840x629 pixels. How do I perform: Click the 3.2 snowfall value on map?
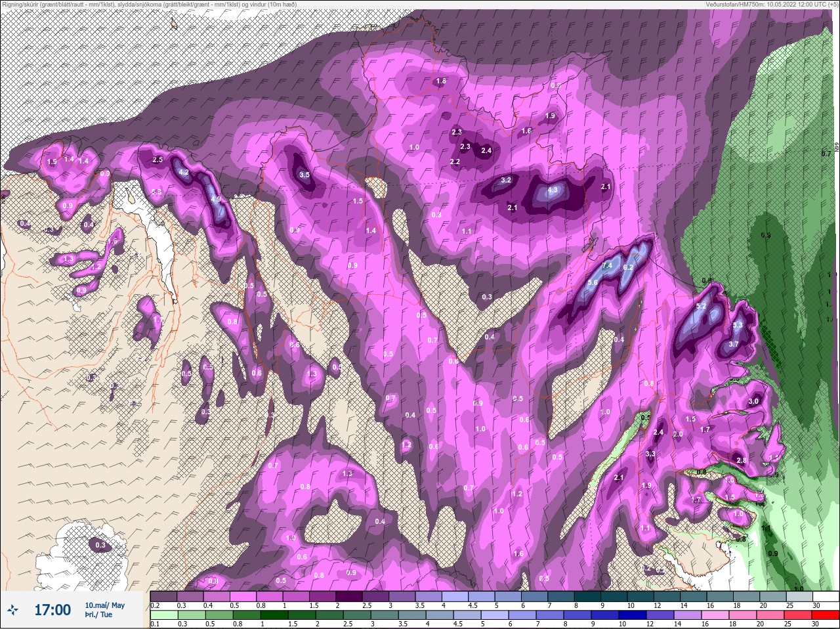(506, 180)
